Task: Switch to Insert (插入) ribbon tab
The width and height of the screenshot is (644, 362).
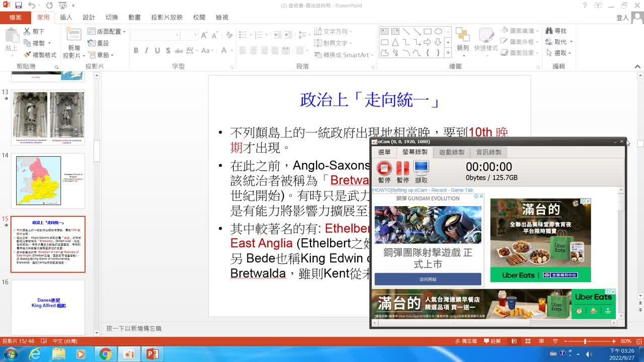Action: click(x=66, y=18)
